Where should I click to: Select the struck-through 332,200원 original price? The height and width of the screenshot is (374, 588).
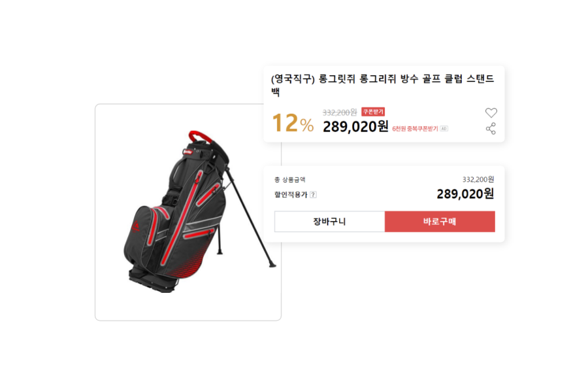(340, 112)
